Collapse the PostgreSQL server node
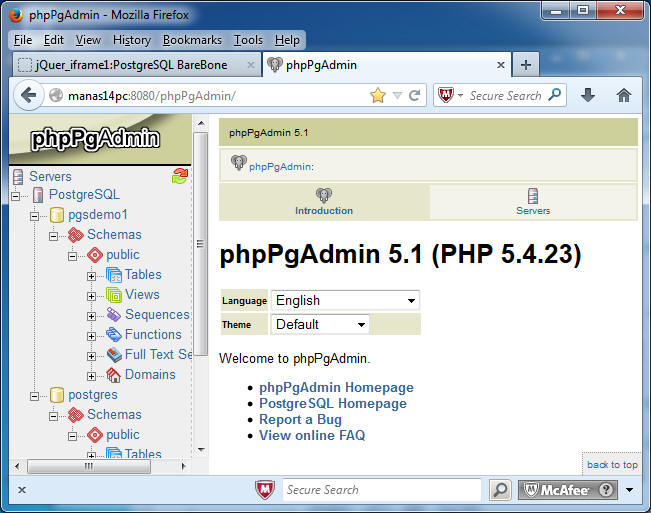The height and width of the screenshot is (513, 651). coord(15,196)
